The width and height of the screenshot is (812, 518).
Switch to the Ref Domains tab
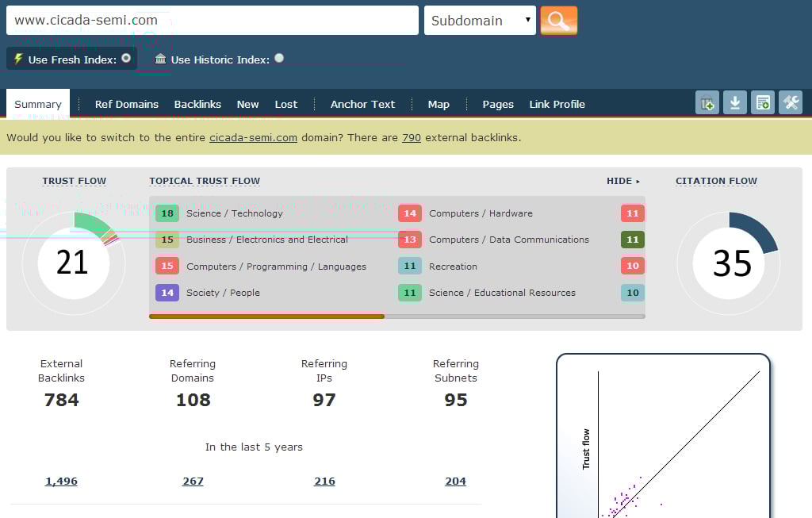click(127, 104)
